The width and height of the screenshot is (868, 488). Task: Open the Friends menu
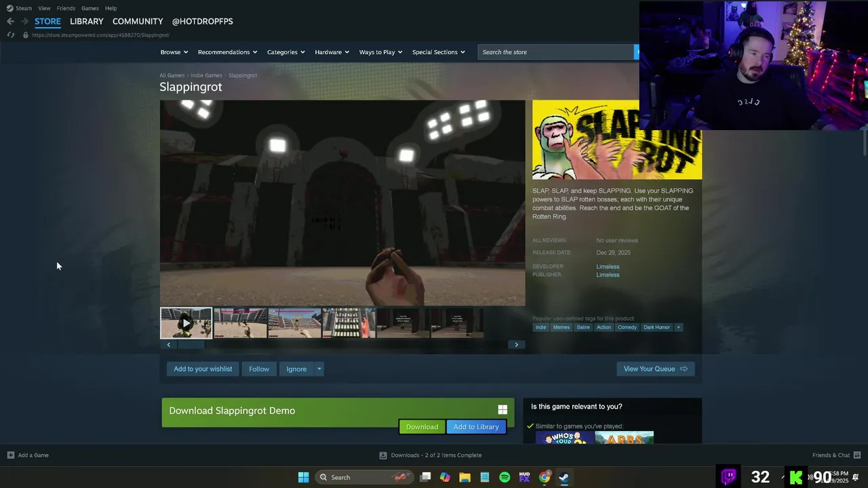[66, 8]
